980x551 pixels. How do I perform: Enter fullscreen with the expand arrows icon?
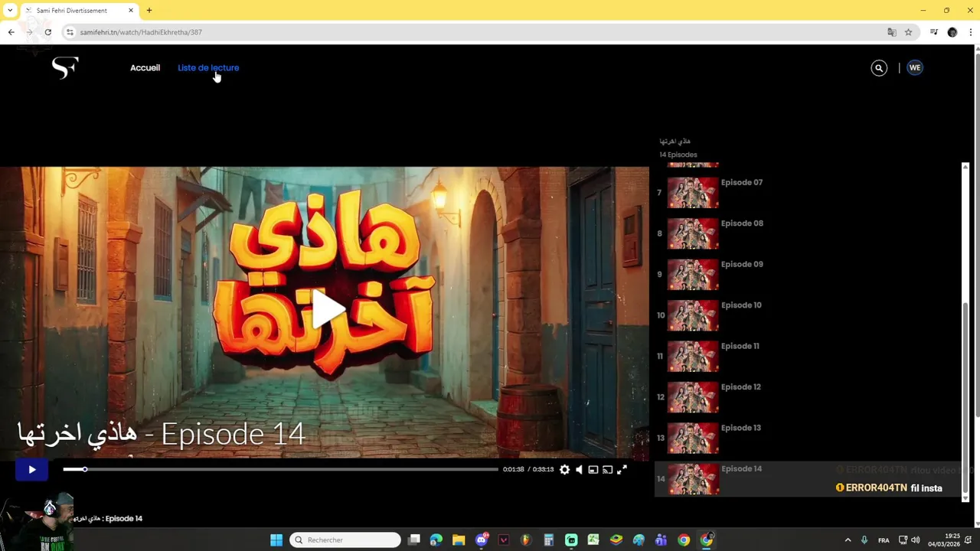click(622, 470)
